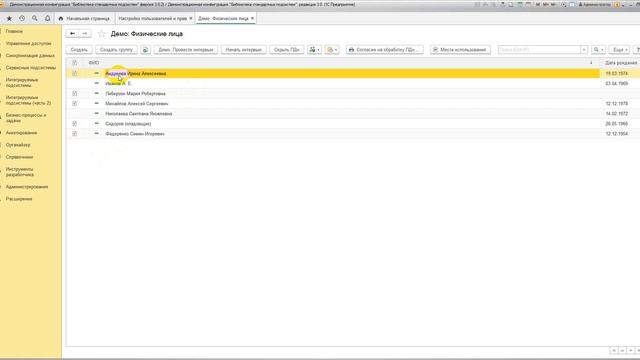The height and width of the screenshot is (360, 640).
Task: Click the icon button after Создать группу
Action: click(x=145, y=50)
